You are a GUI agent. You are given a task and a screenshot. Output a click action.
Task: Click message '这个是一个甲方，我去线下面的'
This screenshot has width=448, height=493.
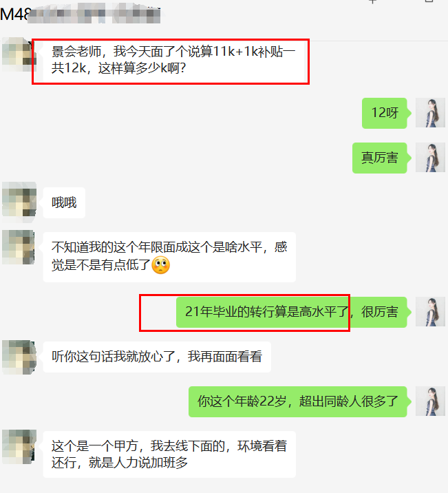(169, 454)
